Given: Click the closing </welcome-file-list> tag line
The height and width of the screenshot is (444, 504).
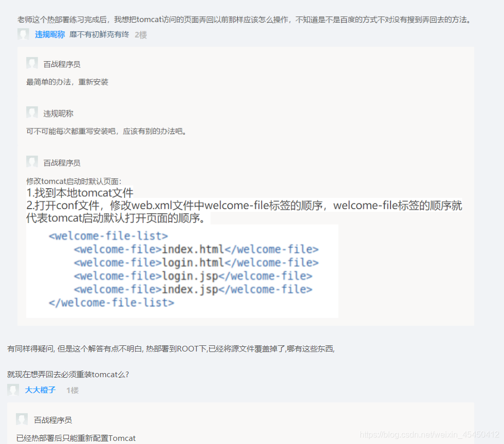Looking at the screenshot, I should 111,303.
